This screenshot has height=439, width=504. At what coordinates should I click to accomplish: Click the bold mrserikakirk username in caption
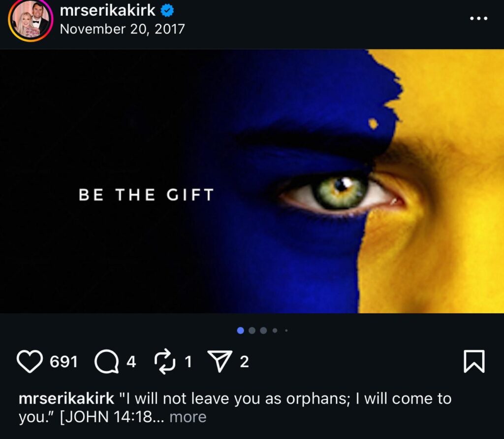coord(66,398)
